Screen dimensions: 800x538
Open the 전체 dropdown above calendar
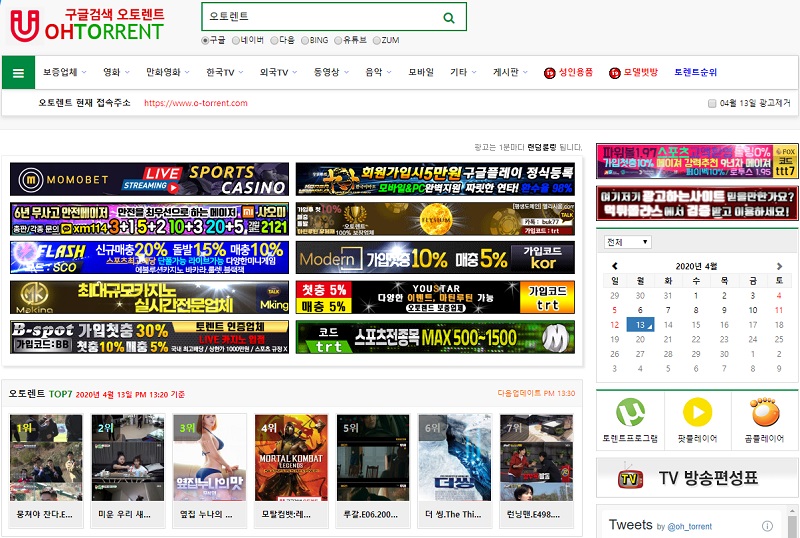[x=628, y=242]
